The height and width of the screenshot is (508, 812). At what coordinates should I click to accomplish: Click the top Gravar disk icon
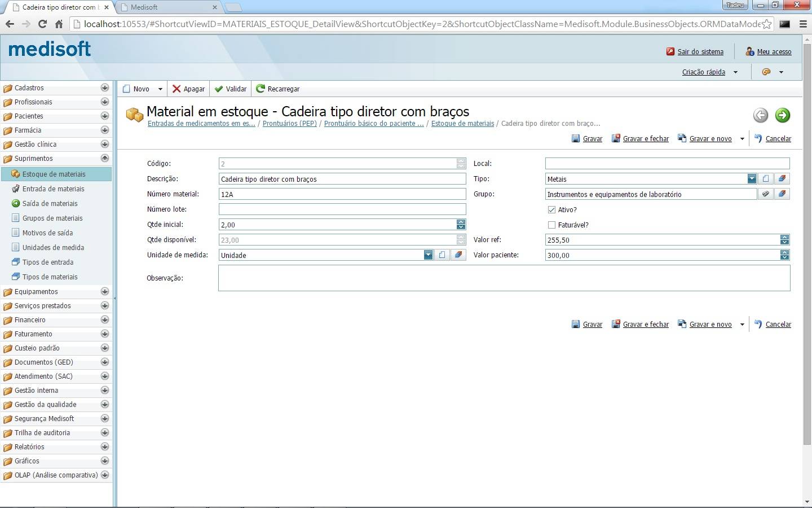click(x=576, y=138)
